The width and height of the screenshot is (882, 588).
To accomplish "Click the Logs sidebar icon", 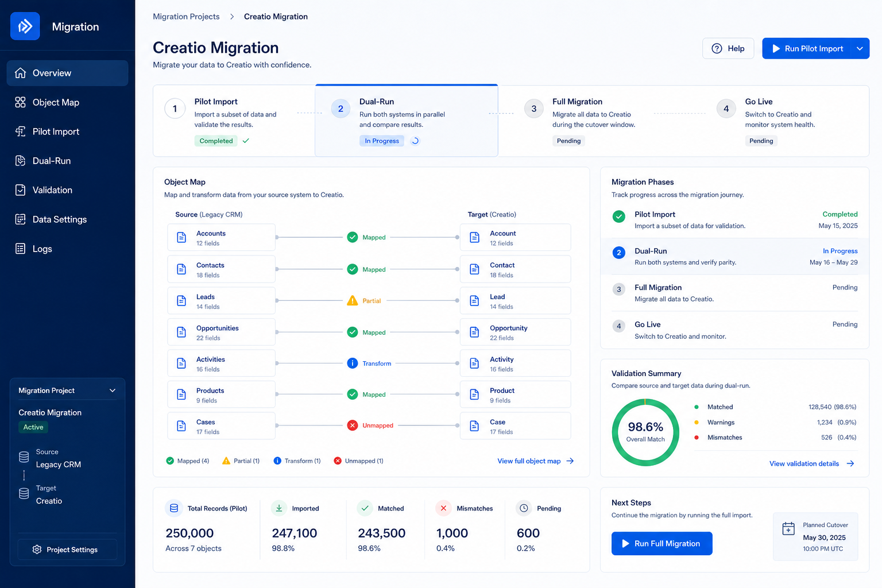I will [21, 249].
